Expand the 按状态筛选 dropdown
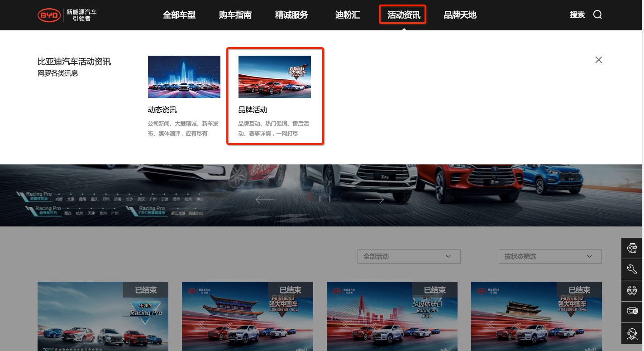644x351 pixels. point(550,256)
